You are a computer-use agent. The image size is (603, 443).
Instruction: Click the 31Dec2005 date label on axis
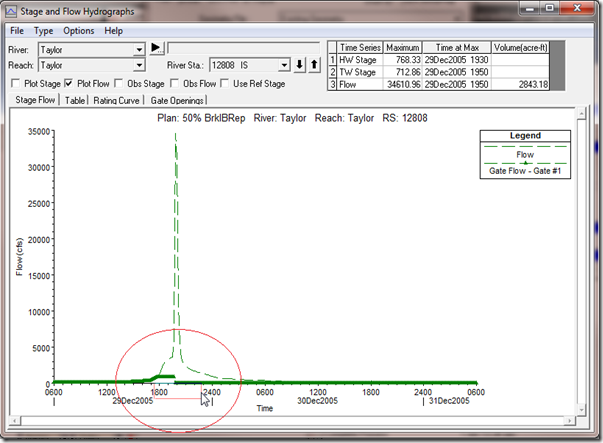coord(449,401)
